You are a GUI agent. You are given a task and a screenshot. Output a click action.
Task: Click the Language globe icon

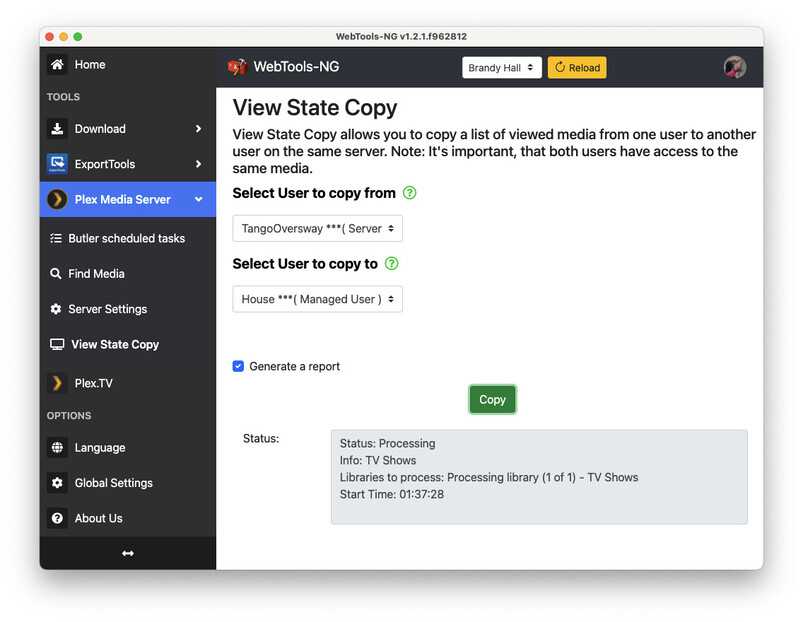point(57,448)
